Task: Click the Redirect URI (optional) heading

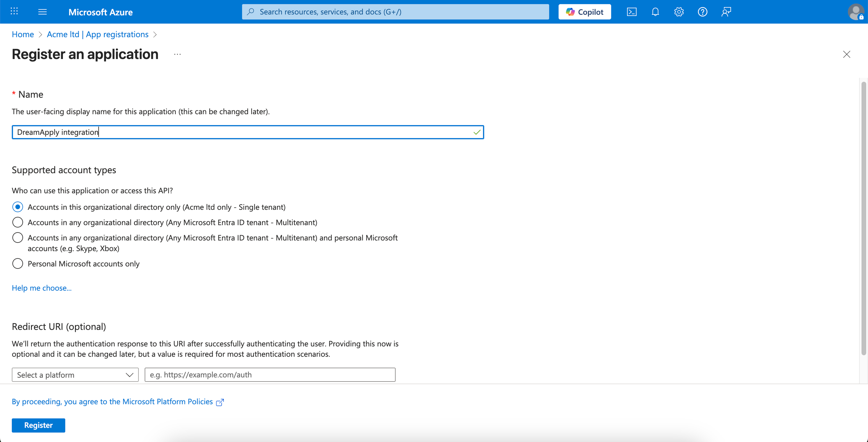Action: click(59, 327)
